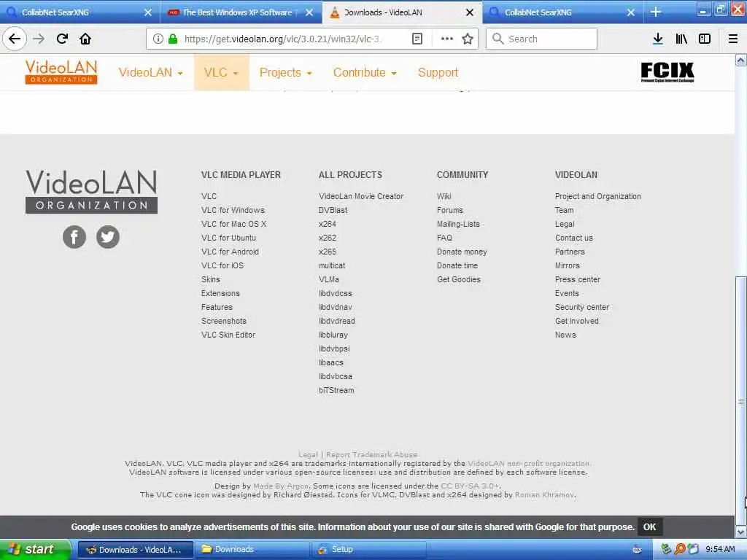Image resolution: width=747 pixels, height=560 pixels.
Task: Expand the VLC navigation dropdown
Action: [x=221, y=72]
